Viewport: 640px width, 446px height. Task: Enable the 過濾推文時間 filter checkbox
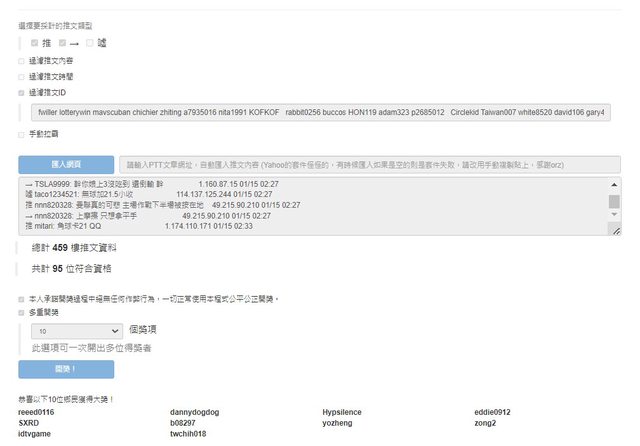23,76
